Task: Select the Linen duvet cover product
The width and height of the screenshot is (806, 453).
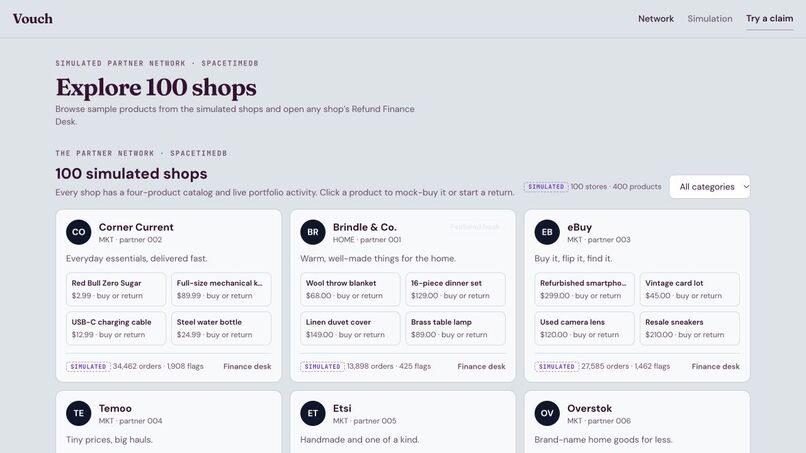Action: [350, 328]
